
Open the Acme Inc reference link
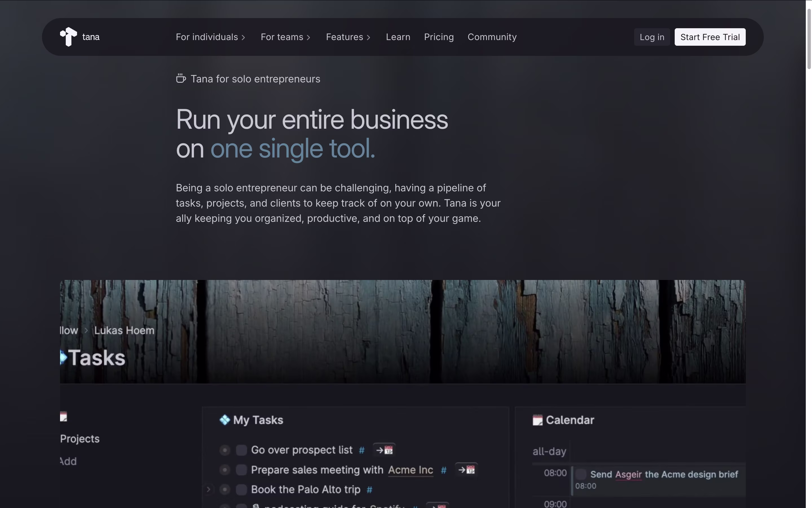click(410, 470)
